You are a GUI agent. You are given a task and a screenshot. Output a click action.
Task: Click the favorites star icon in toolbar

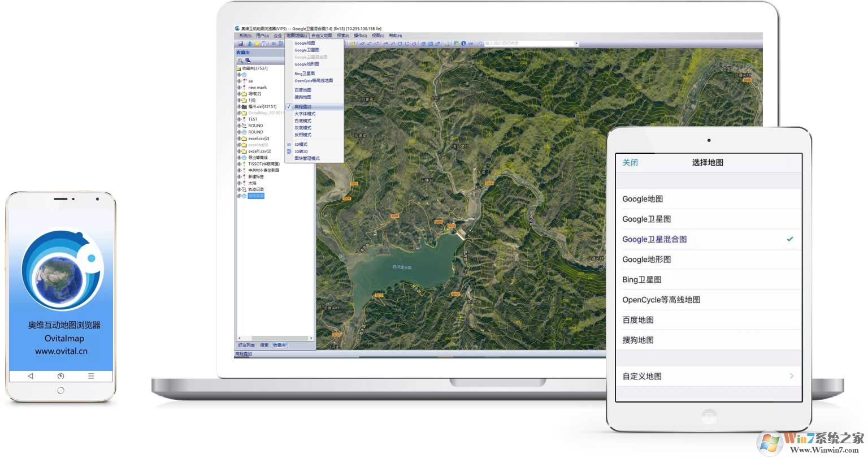coord(256,44)
